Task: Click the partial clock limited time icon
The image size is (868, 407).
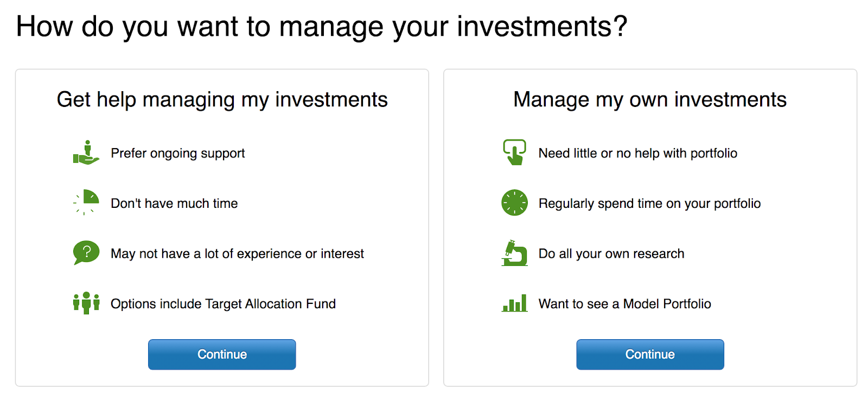Action: pyautogui.click(x=87, y=202)
